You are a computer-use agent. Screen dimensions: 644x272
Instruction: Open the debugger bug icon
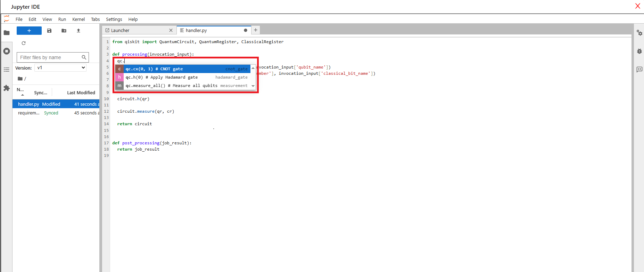(639, 51)
